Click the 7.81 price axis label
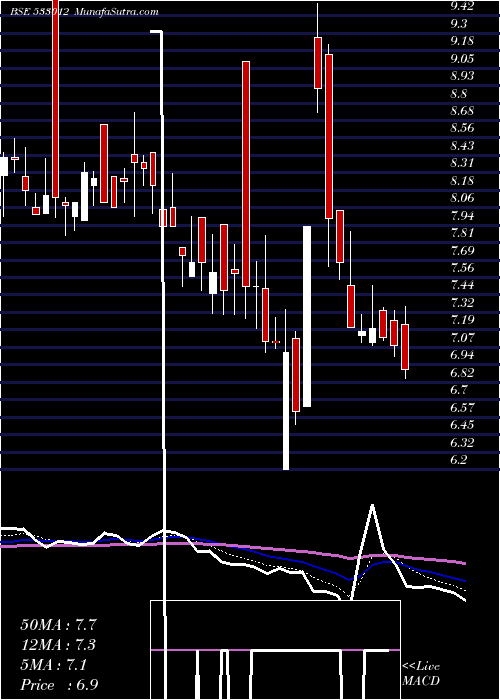 point(462,233)
